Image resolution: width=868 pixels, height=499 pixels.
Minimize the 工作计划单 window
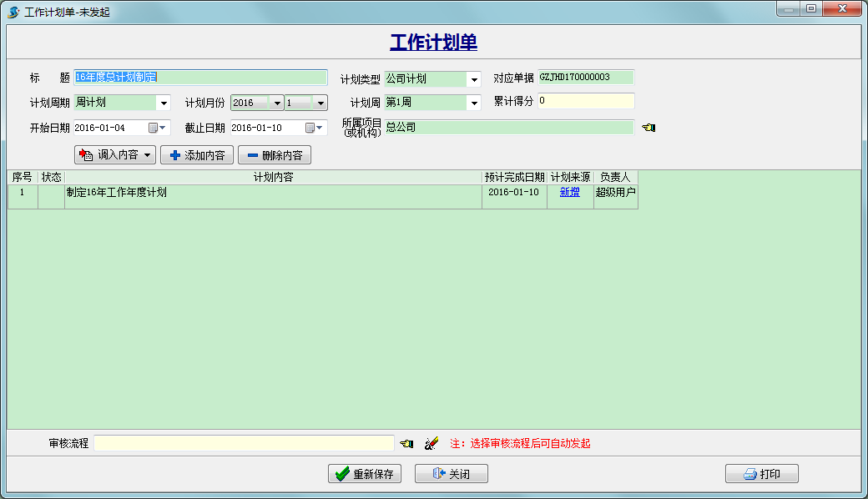pos(789,9)
